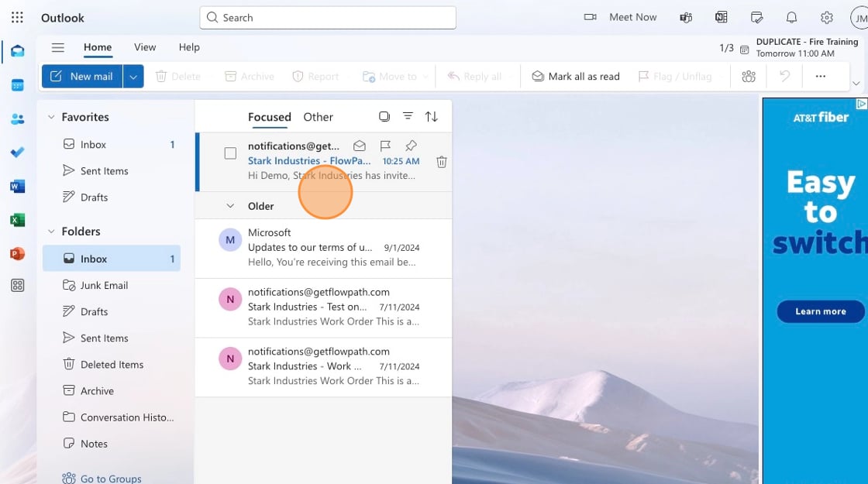
Task: Open Microsoft terms update email
Action: [x=323, y=249]
